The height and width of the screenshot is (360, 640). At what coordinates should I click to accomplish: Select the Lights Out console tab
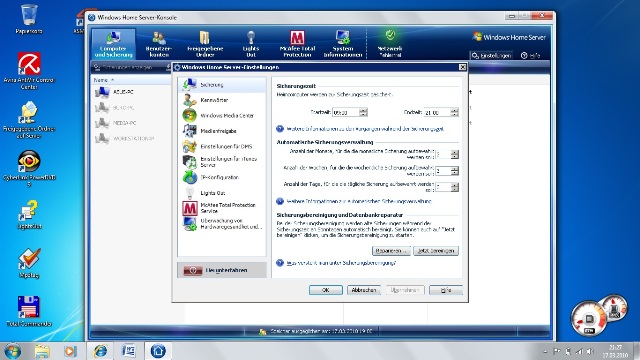[251, 44]
